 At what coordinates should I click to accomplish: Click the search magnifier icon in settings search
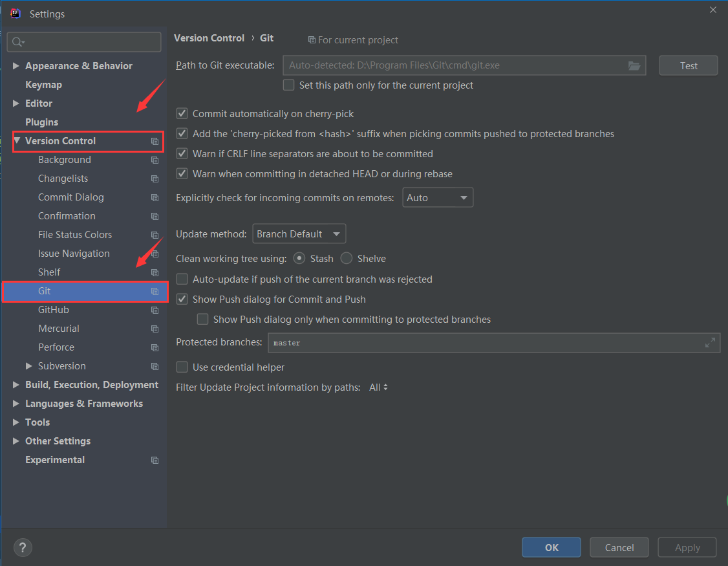click(17, 42)
